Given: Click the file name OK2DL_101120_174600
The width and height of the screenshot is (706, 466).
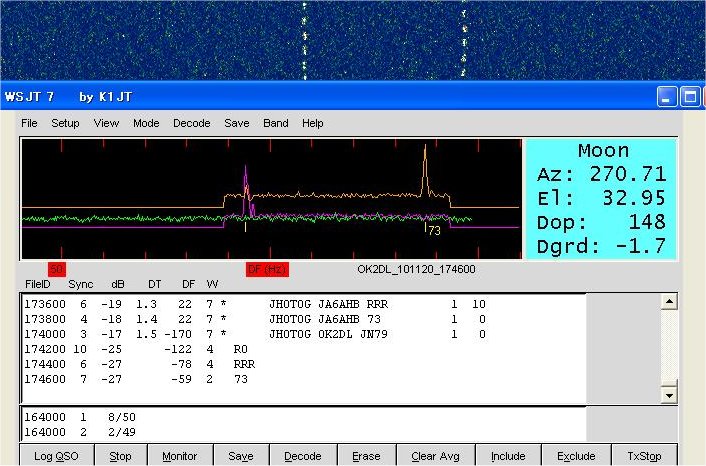Looking at the screenshot, I should [x=416, y=269].
